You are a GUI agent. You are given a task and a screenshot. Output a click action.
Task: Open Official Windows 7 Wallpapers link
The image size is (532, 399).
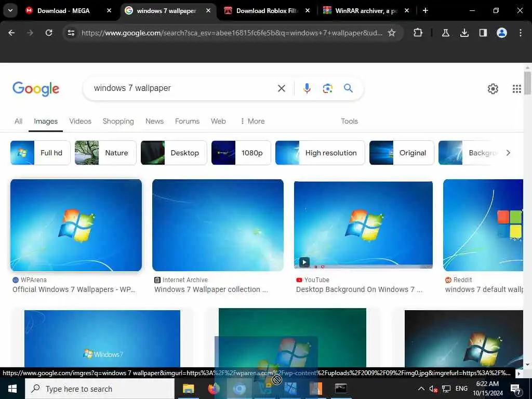tap(74, 289)
